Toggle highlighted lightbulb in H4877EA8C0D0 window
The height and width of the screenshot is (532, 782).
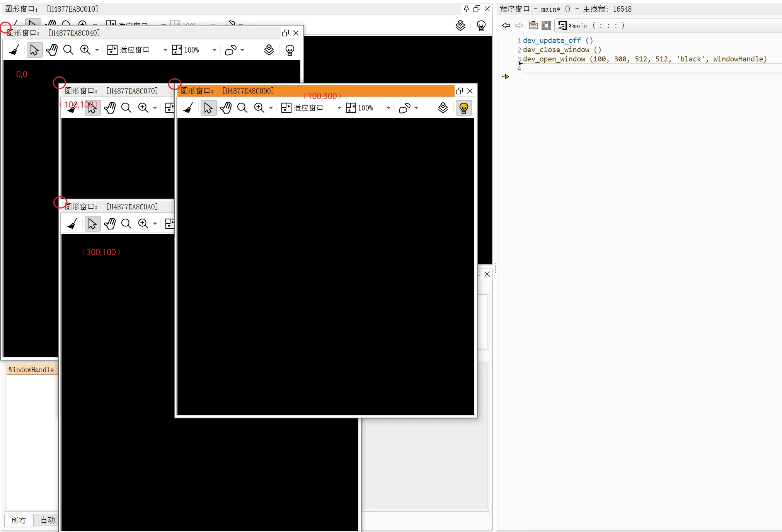click(x=464, y=108)
